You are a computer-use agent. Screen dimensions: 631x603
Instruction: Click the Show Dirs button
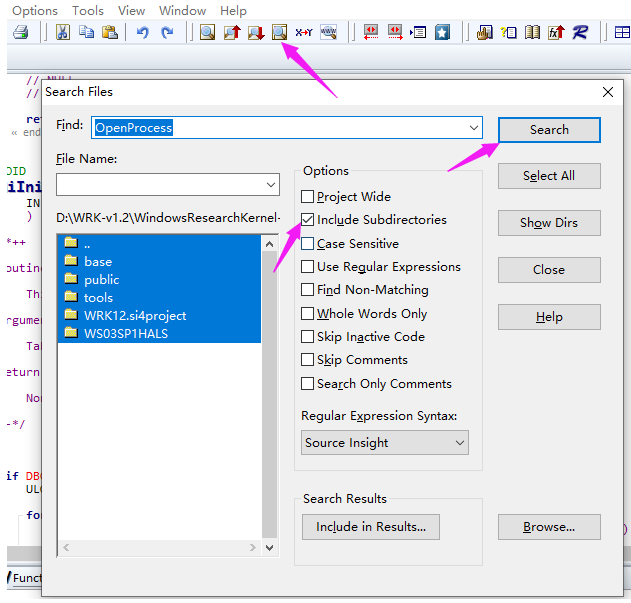[549, 223]
